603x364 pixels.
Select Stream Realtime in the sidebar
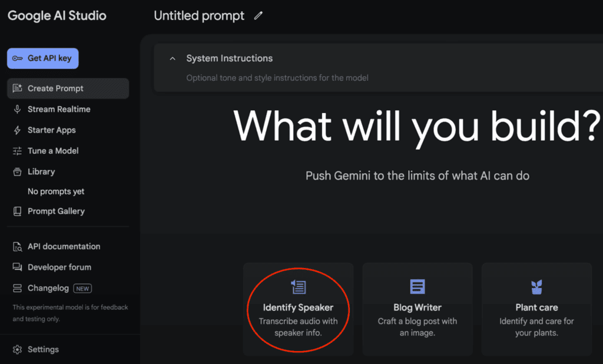[x=68, y=110]
